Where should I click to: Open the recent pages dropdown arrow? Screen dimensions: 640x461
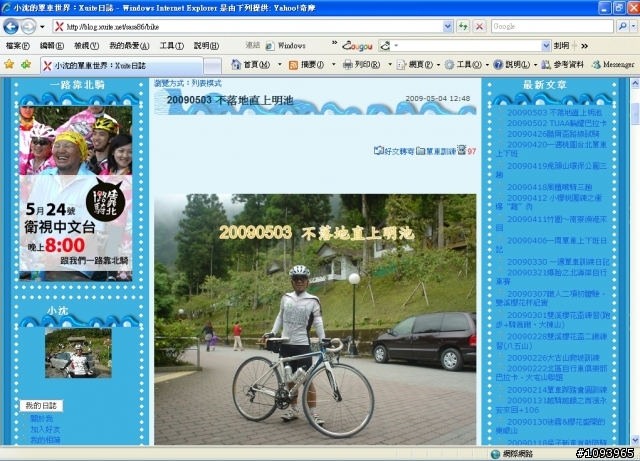click(42, 27)
